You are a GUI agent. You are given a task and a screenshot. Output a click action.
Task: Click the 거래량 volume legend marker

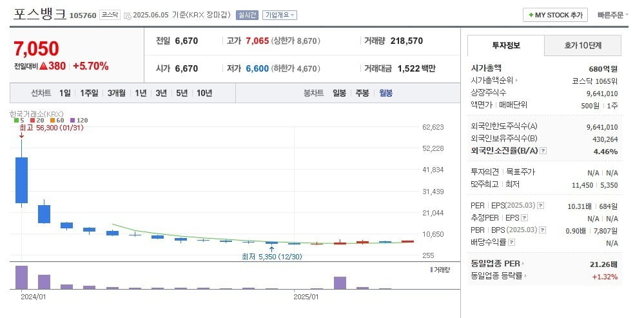point(431,270)
